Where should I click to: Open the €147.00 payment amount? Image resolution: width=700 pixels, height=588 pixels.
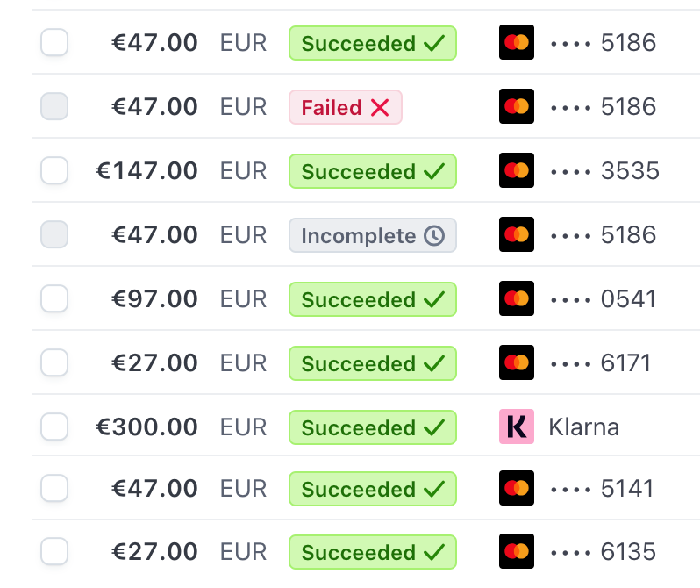click(146, 170)
